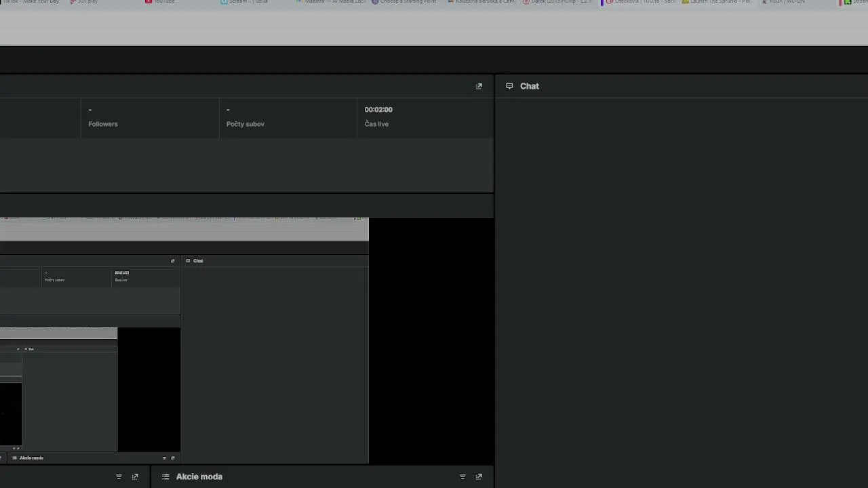The image size is (868, 488).
Task: Open filter menu of the bottom-left panel
Action: tap(119, 476)
